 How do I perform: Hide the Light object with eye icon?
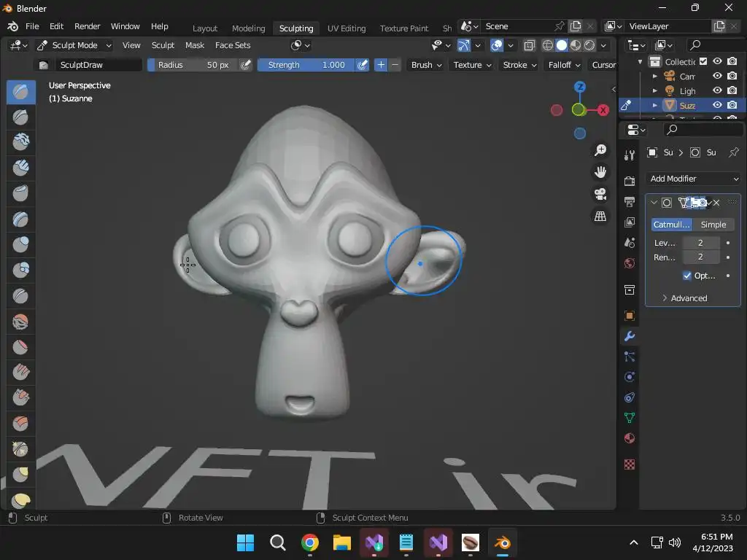click(x=717, y=90)
